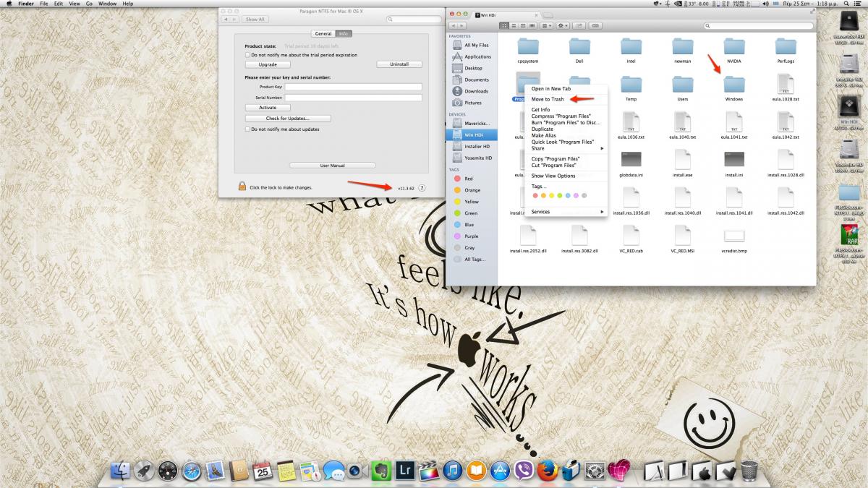Select Downloads in Finder sidebar
868x488 pixels.
pos(471,91)
